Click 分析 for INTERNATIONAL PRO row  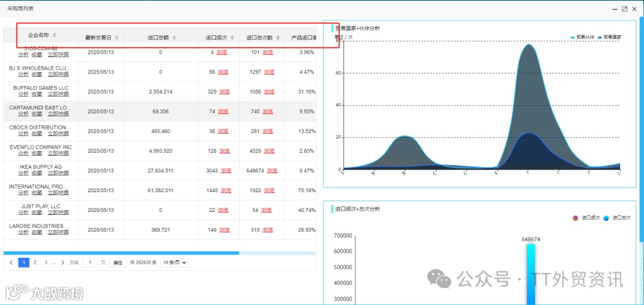pos(23,192)
